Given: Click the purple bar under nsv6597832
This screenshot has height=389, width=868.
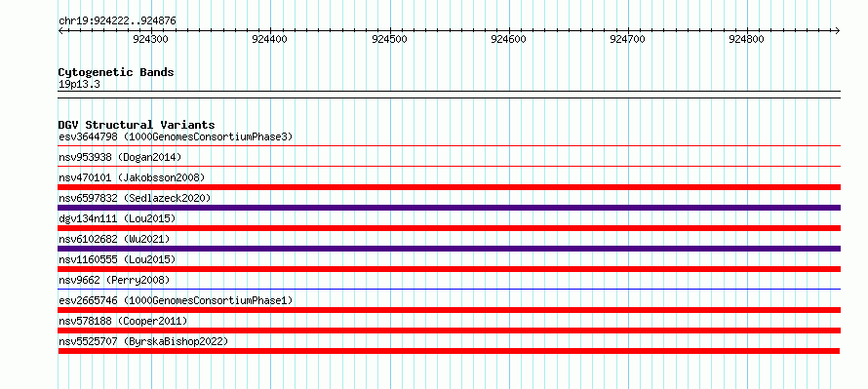Looking at the screenshot, I should tap(449, 208).
